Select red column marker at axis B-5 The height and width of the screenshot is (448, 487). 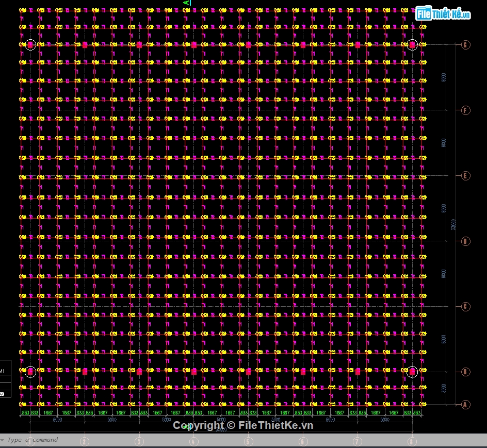tap(249, 371)
